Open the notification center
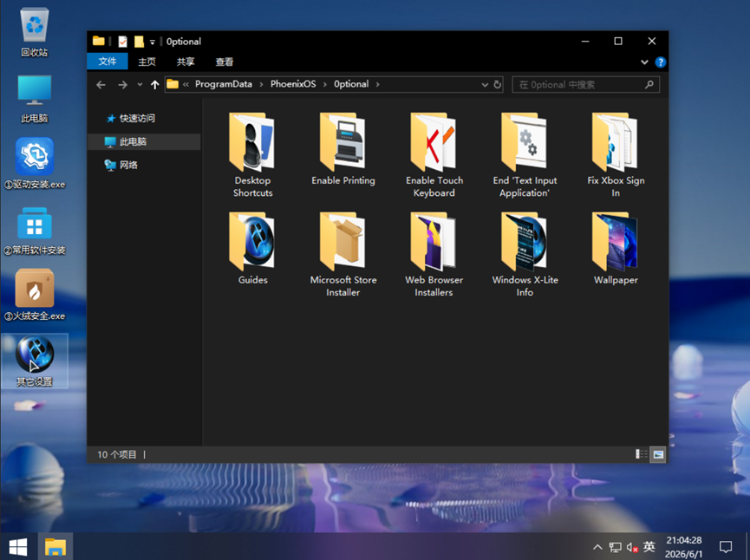750x560 pixels. point(726,547)
